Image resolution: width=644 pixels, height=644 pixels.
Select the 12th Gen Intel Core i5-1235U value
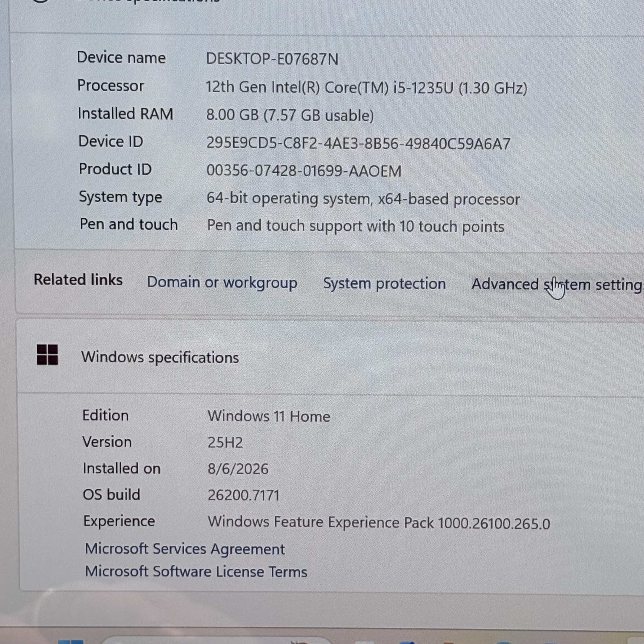pyautogui.click(x=366, y=88)
